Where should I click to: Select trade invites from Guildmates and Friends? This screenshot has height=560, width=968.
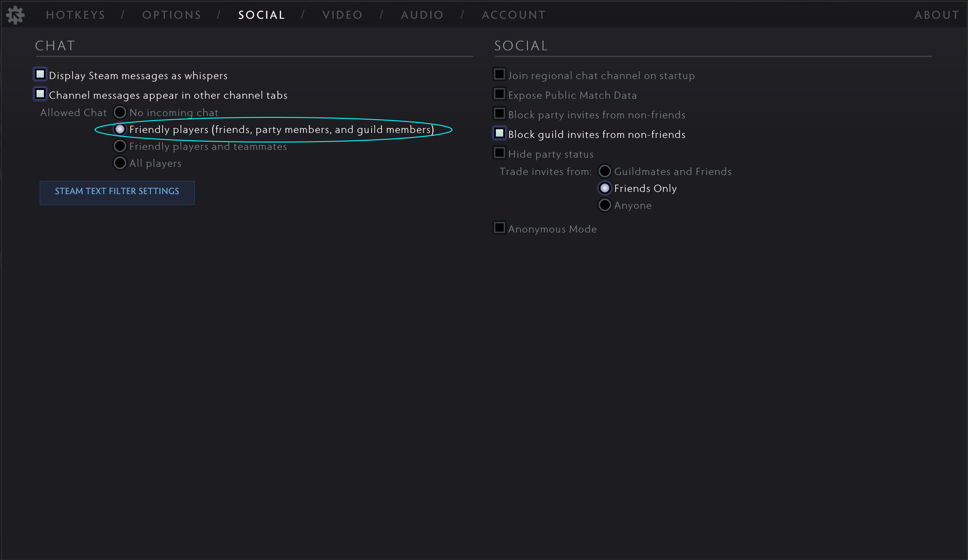[605, 171]
